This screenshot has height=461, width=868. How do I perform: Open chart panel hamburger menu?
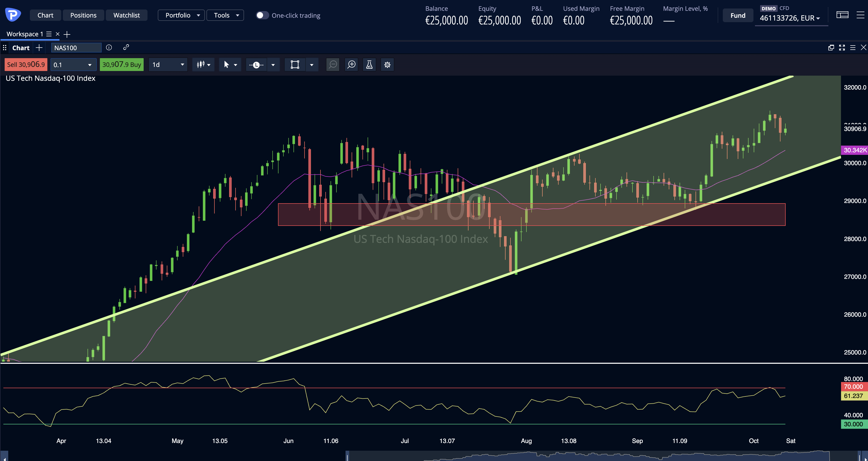coord(853,48)
